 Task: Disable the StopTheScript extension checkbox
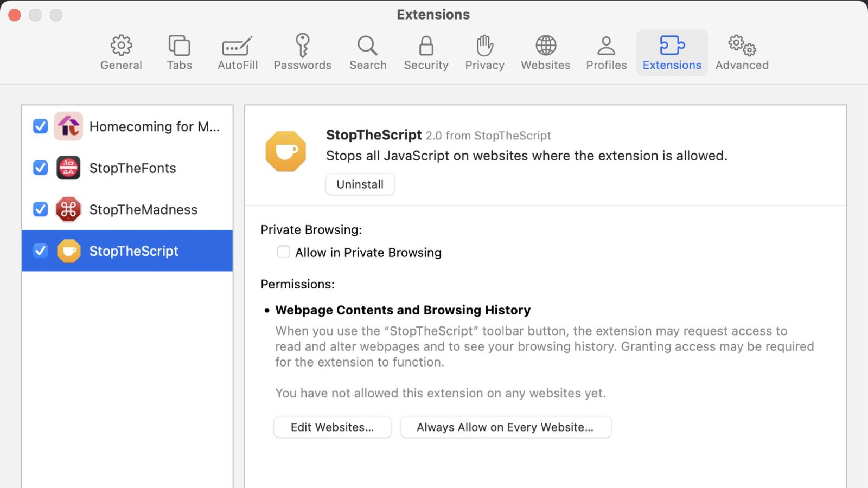point(40,251)
